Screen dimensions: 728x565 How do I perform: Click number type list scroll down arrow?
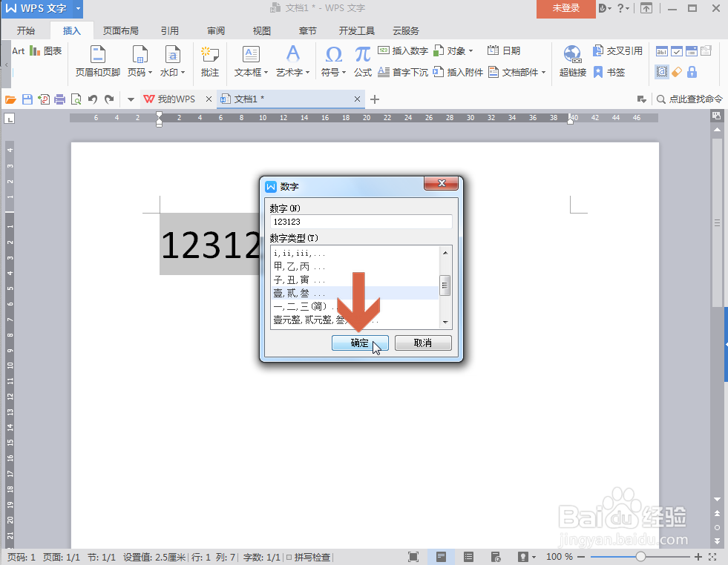click(445, 322)
